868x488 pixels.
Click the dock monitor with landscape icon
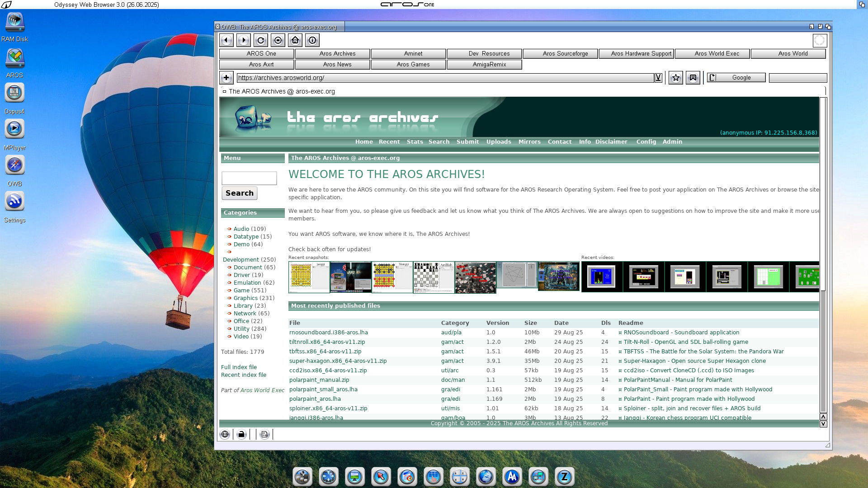coord(355,477)
